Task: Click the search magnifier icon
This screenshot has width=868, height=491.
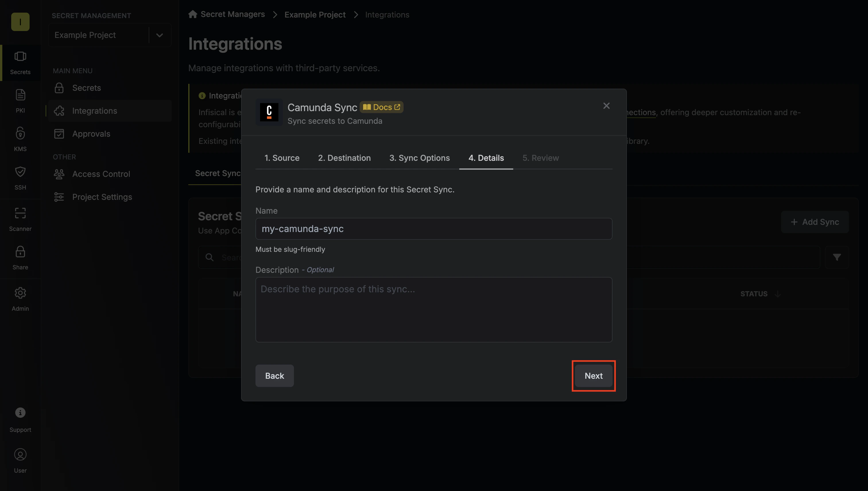Action: [x=209, y=257]
